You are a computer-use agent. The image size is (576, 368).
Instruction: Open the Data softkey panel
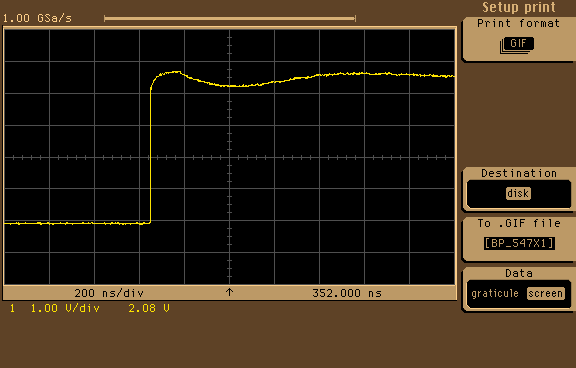click(518, 289)
